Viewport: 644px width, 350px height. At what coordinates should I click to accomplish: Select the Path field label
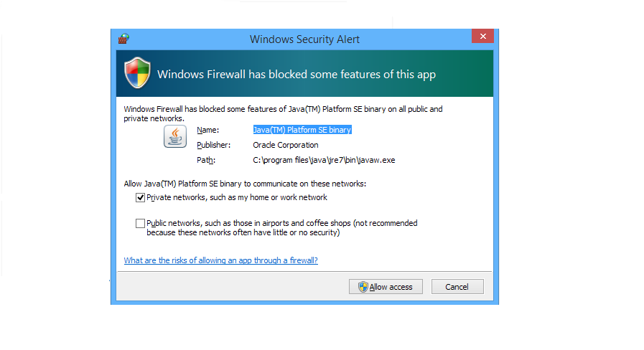[x=205, y=160]
